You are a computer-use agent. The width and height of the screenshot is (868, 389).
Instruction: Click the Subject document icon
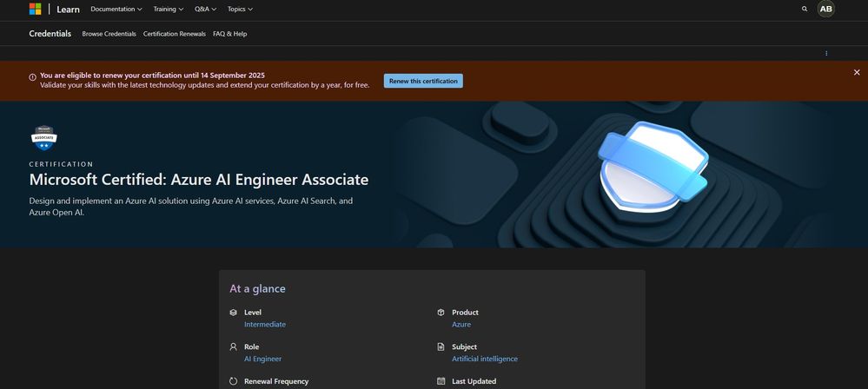(441, 347)
